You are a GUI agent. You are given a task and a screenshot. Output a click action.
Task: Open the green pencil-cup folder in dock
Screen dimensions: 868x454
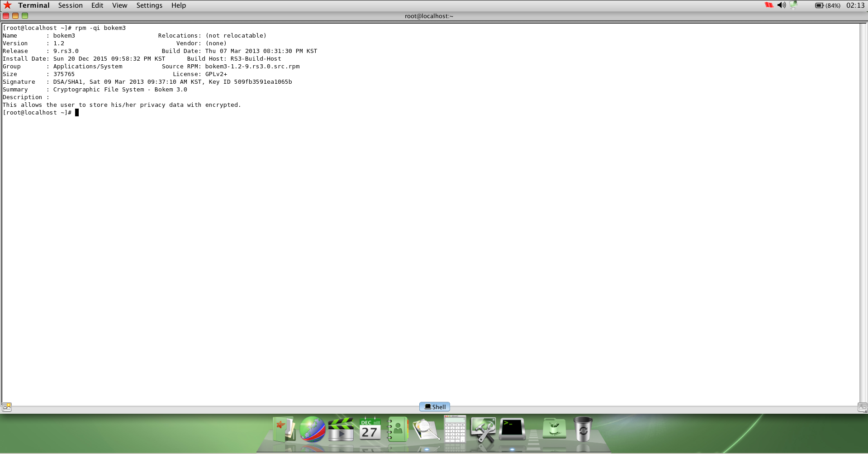pos(554,428)
